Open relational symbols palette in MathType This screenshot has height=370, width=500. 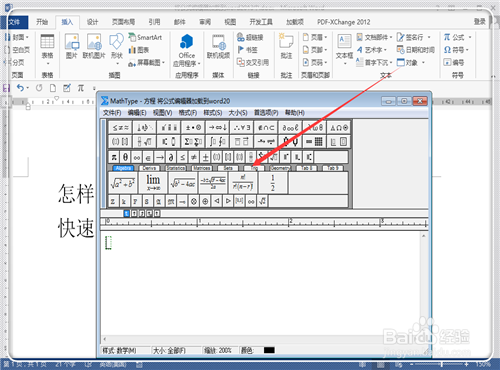click(x=120, y=127)
